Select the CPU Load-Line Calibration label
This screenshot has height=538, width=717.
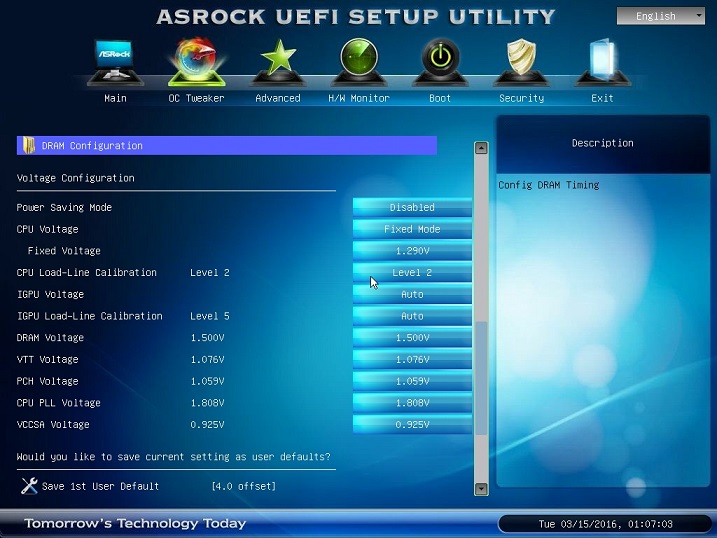[86, 272]
